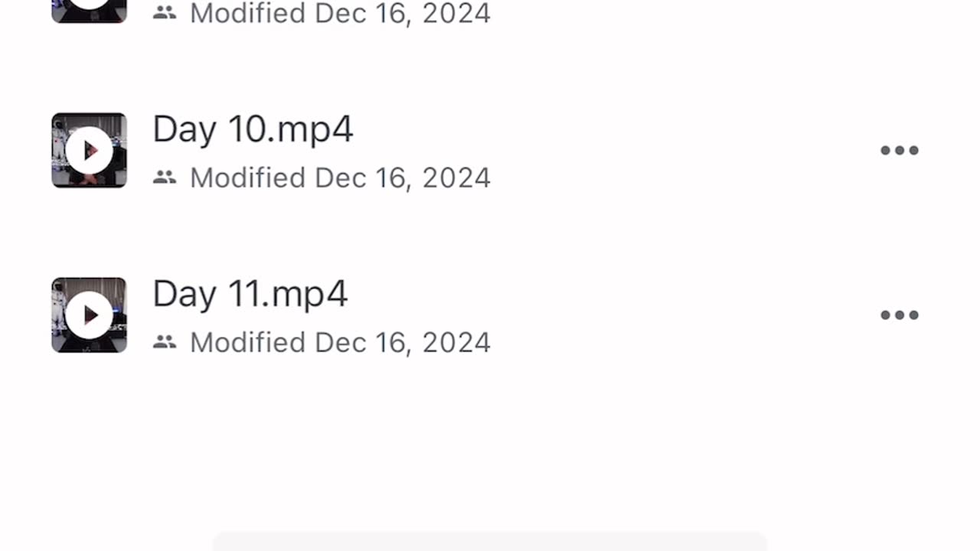Image resolution: width=980 pixels, height=551 pixels.
Task: Play the Day 10.mp4 video thumbnail
Action: [89, 150]
